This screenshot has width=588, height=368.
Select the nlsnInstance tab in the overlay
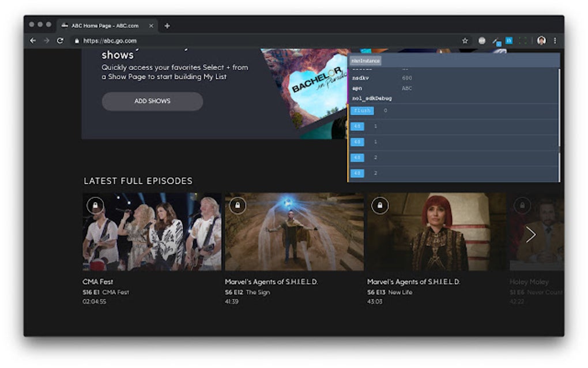[365, 61]
